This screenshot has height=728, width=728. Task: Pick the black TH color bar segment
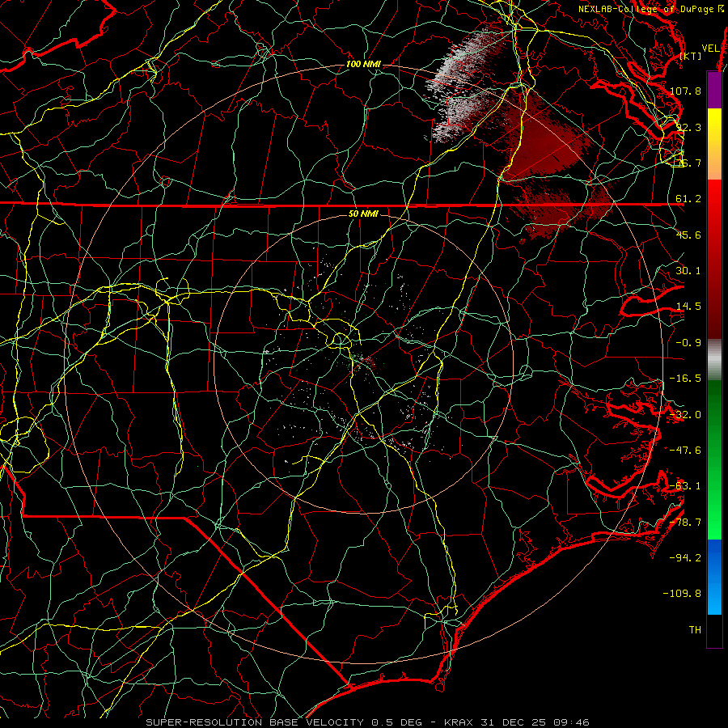pyautogui.click(x=714, y=631)
